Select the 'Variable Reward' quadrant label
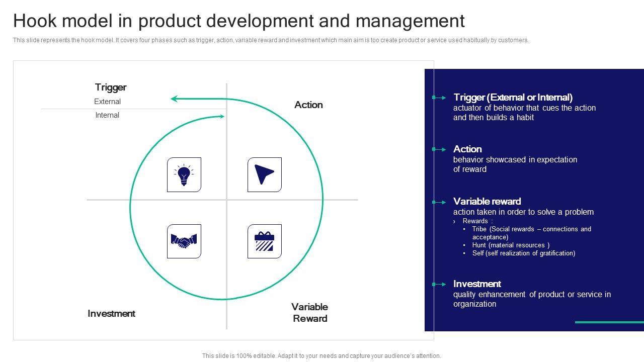This screenshot has width=644, height=362. coord(310,312)
